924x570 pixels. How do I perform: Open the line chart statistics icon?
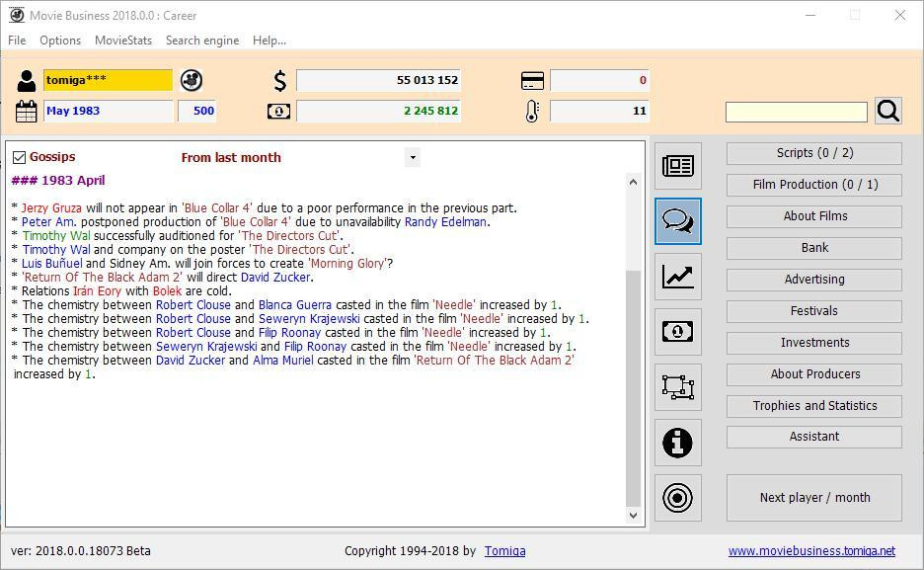677,277
